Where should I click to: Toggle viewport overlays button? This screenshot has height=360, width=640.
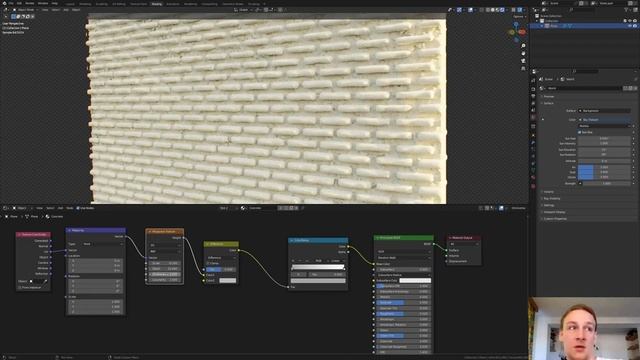point(470,10)
